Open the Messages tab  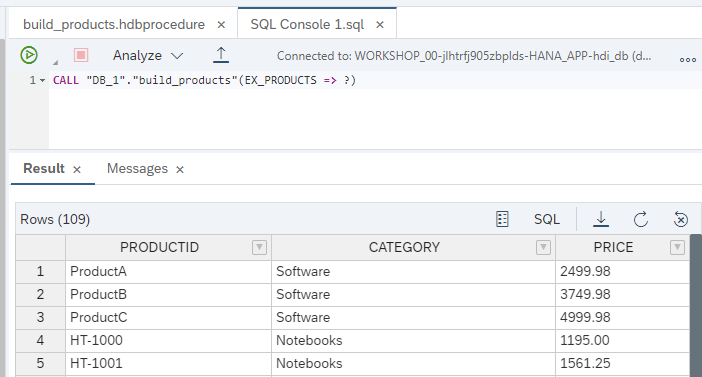[x=137, y=168]
